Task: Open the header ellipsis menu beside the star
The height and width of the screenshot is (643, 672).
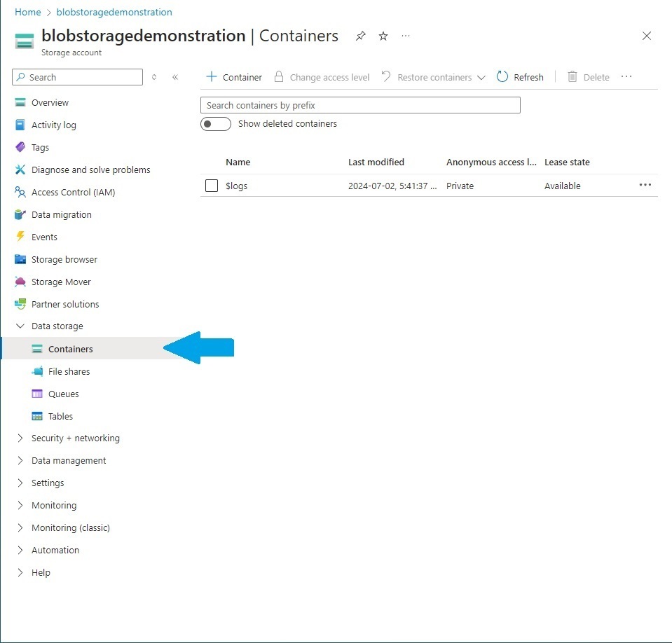Action: [406, 36]
